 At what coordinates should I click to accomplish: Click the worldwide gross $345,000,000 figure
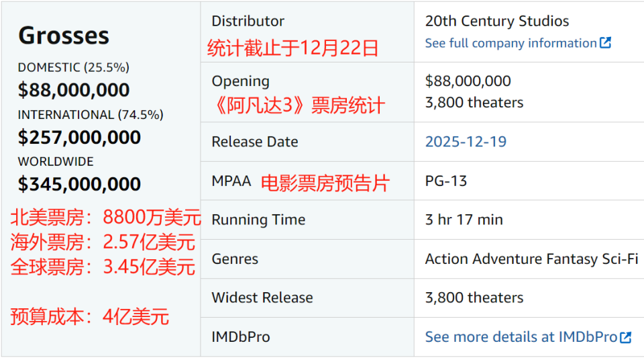coord(79,184)
